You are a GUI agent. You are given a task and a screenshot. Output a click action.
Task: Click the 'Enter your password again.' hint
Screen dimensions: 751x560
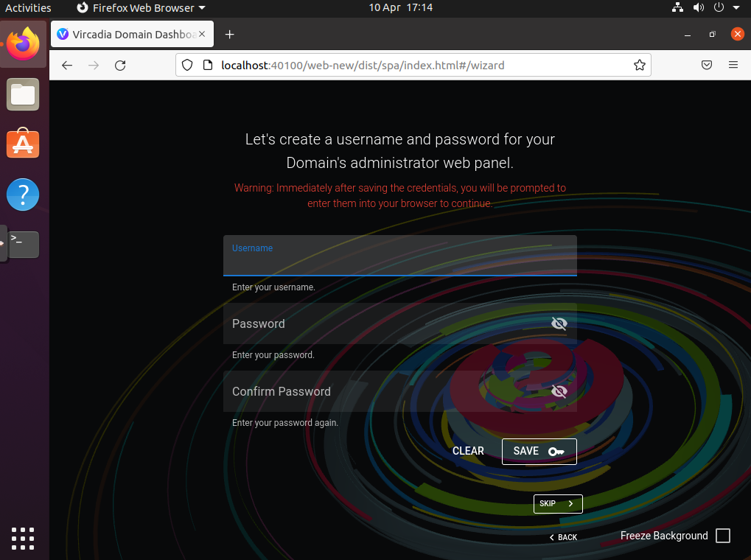(285, 423)
